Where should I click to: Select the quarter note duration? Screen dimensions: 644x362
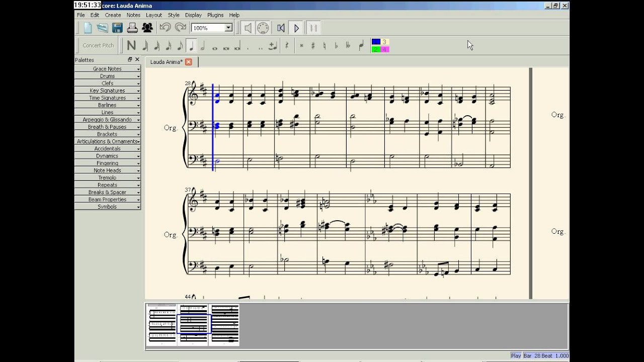(x=191, y=46)
